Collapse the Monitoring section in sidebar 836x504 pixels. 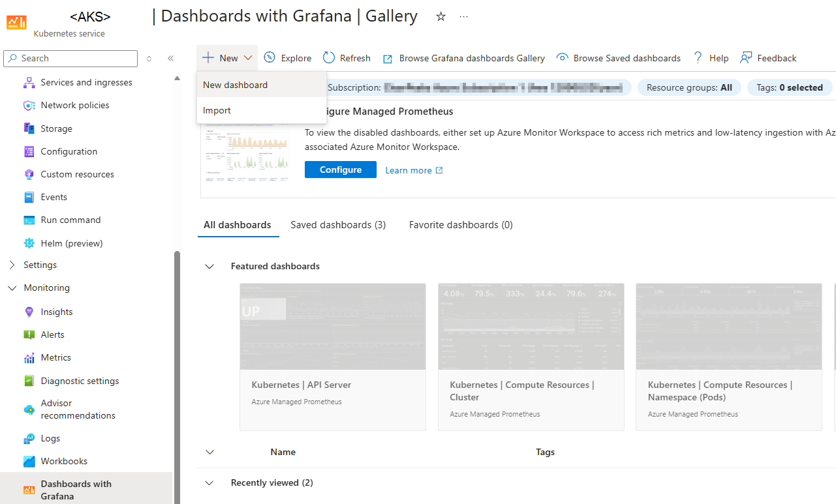pos(12,288)
